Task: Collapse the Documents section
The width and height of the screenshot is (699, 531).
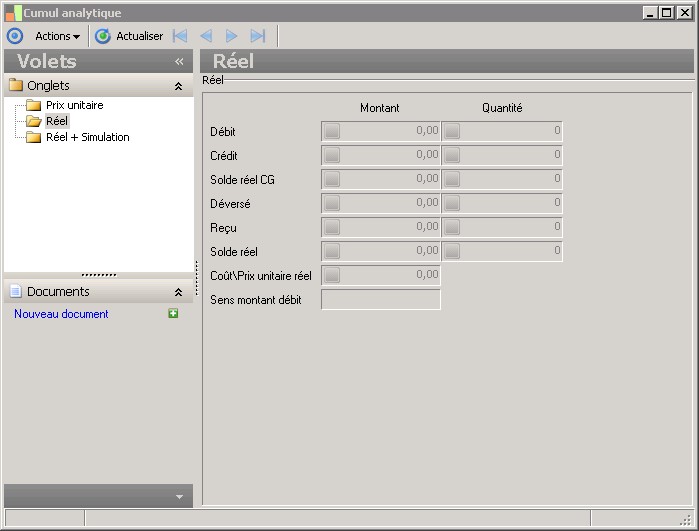Action: (x=178, y=292)
